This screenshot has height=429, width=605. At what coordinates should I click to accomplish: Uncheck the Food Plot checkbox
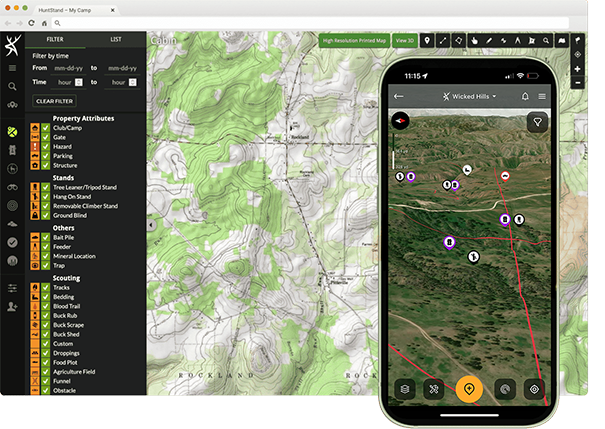[x=46, y=362]
